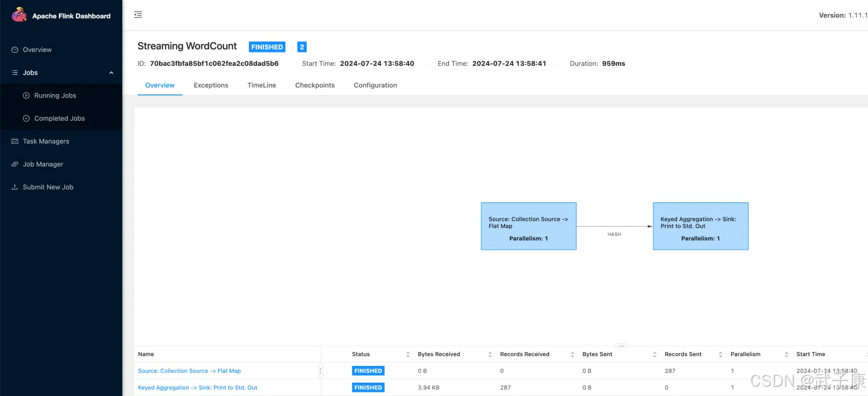The width and height of the screenshot is (868, 396).
Task: Click the FINISHED job status badge
Action: pos(267,47)
